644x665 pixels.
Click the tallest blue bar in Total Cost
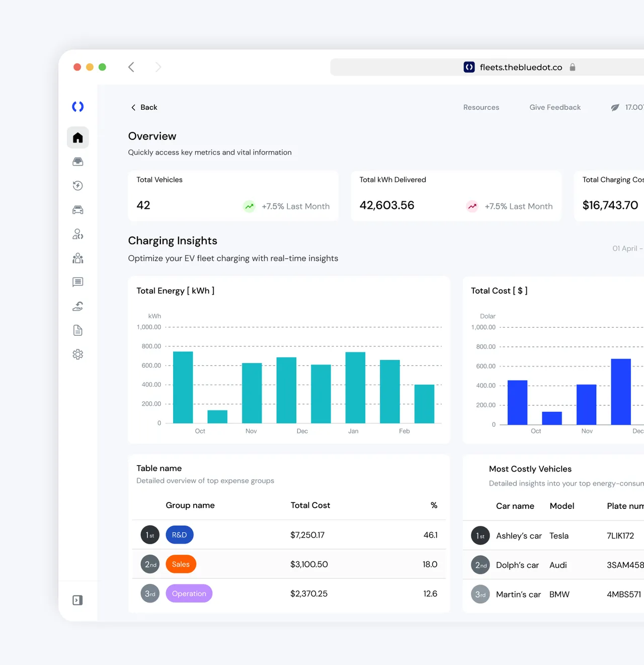point(621,392)
